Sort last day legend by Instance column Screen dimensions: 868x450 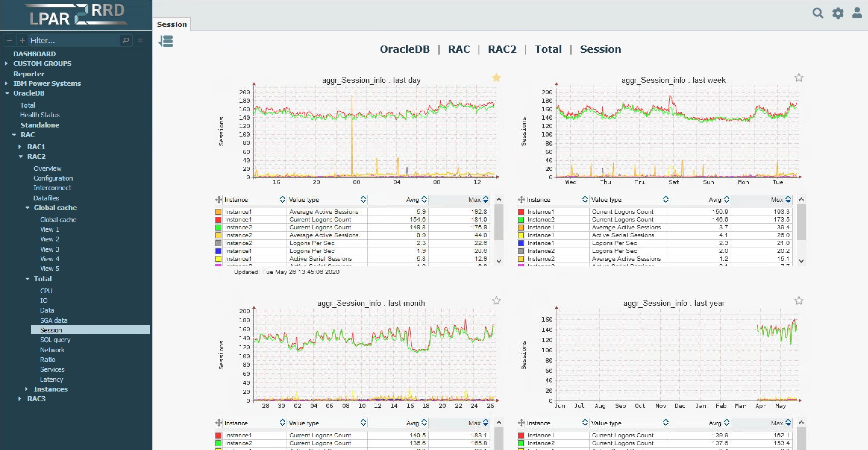[282, 200]
